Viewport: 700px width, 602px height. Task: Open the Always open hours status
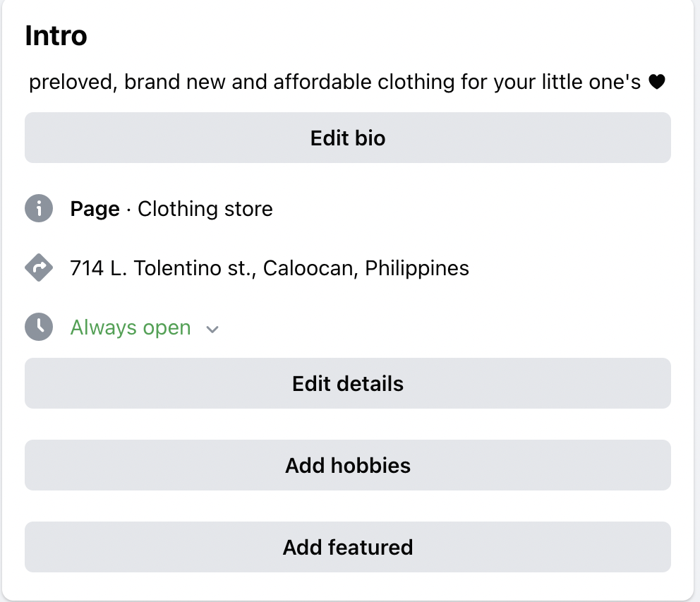click(x=131, y=327)
